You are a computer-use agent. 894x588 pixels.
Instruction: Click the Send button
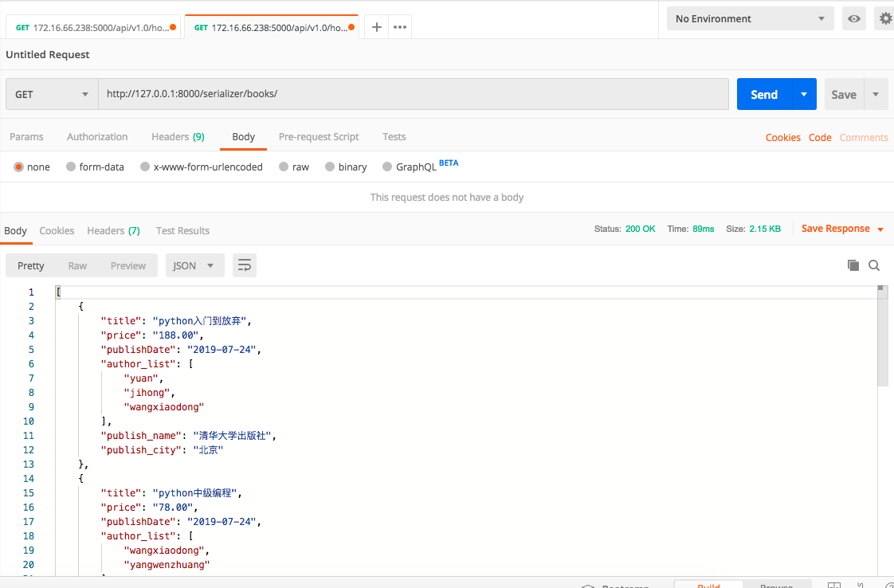point(764,94)
